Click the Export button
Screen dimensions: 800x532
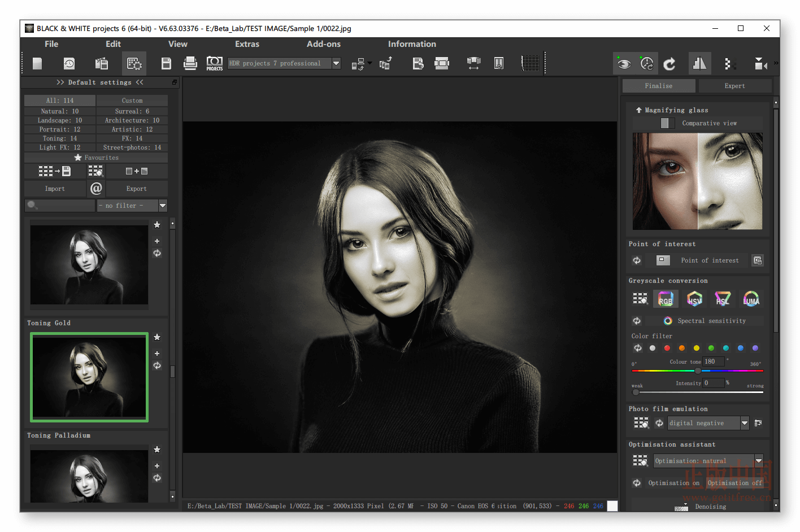click(137, 189)
